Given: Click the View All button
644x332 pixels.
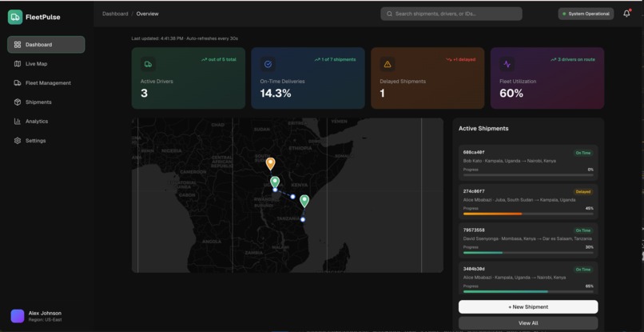Looking at the screenshot, I should tap(528, 323).
